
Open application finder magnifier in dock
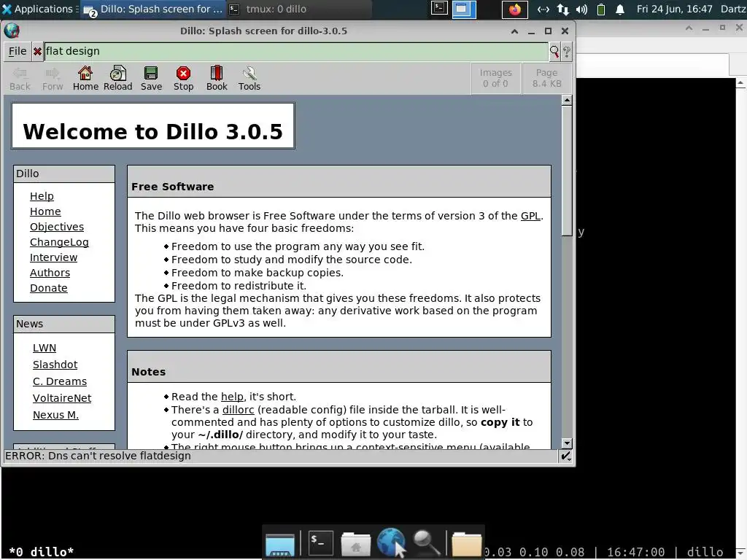click(x=426, y=542)
